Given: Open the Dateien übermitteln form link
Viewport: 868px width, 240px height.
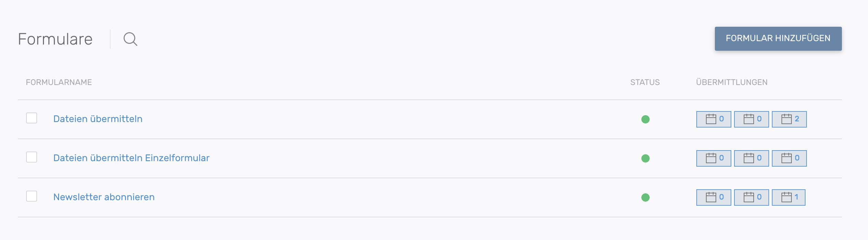Looking at the screenshot, I should (98, 119).
